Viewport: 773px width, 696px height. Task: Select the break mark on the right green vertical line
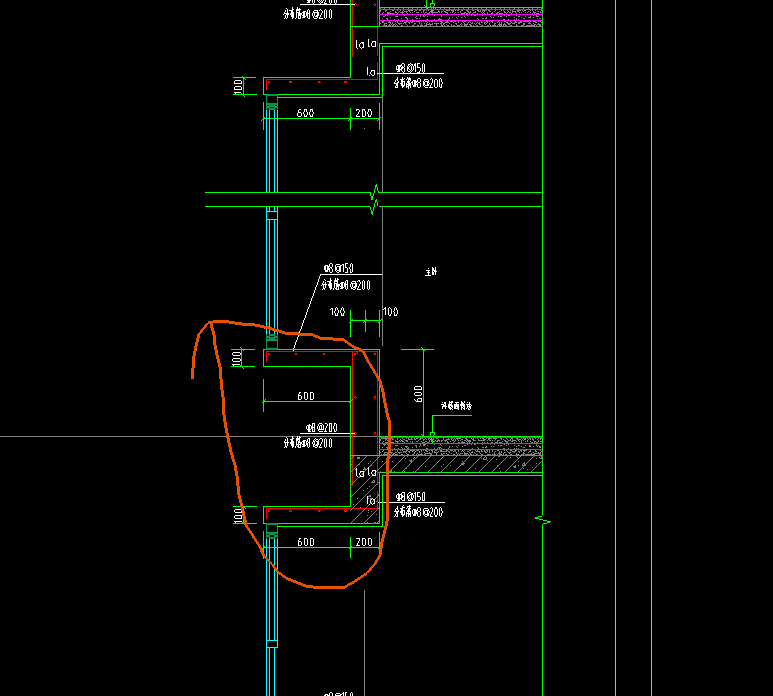543,520
